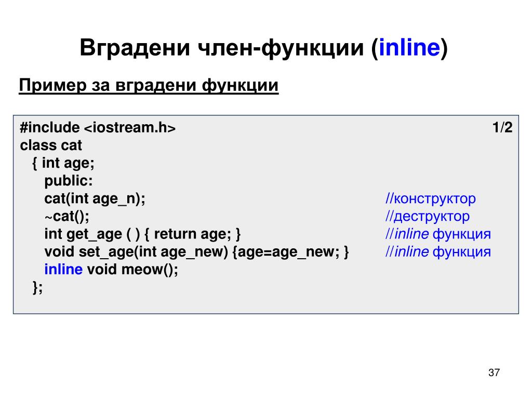The image size is (532, 399).
Task: Click 'void meow();' in the code
Action: click(x=132, y=270)
